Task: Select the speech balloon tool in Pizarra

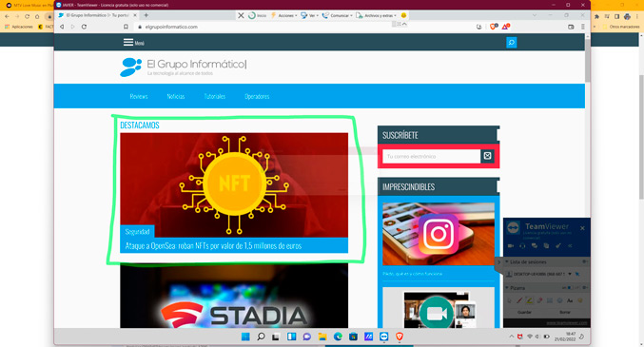Action: [580, 300]
